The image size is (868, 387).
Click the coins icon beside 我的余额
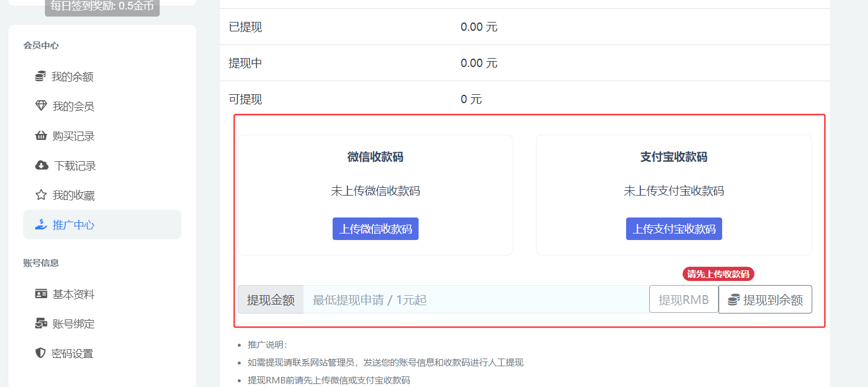pos(40,76)
